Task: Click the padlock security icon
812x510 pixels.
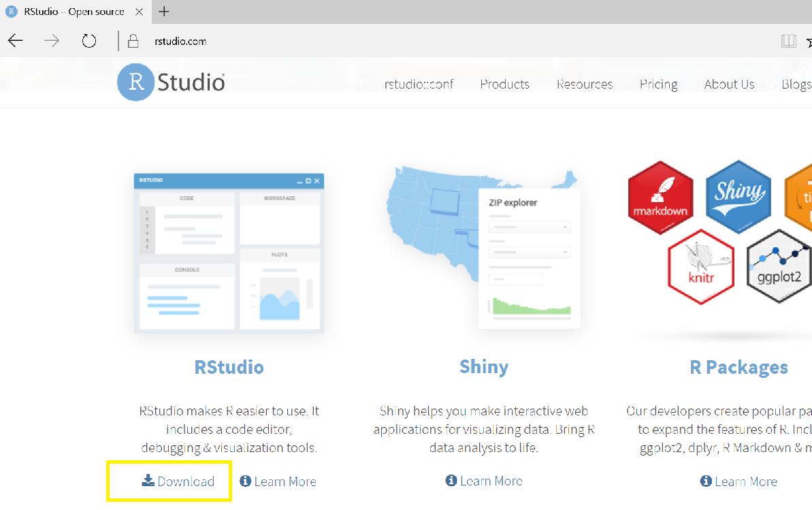Action: pyautogui.click(x=133, y=41)
